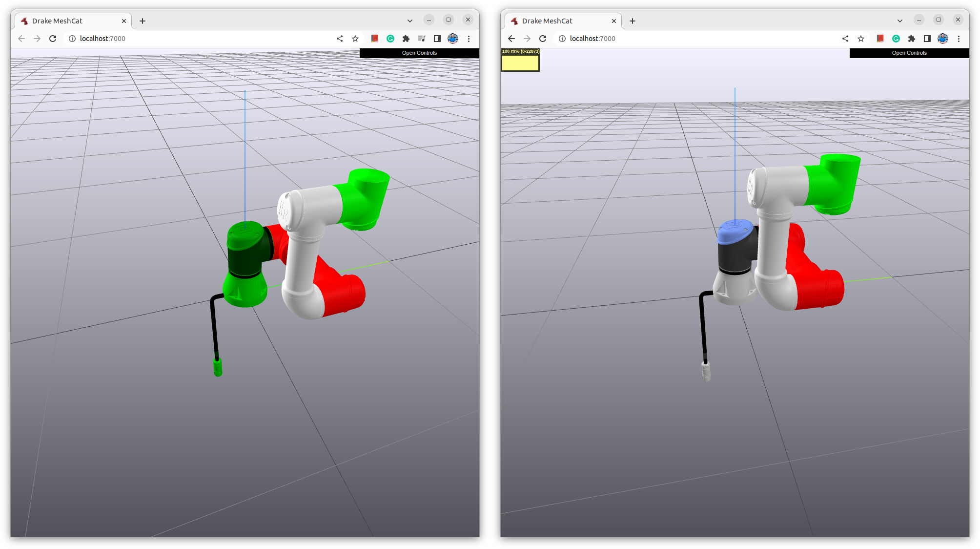The width and height of the screenshot is (980, 549).
Task: Open the Grammarly extension in the right window
Action: click(896, 39)
